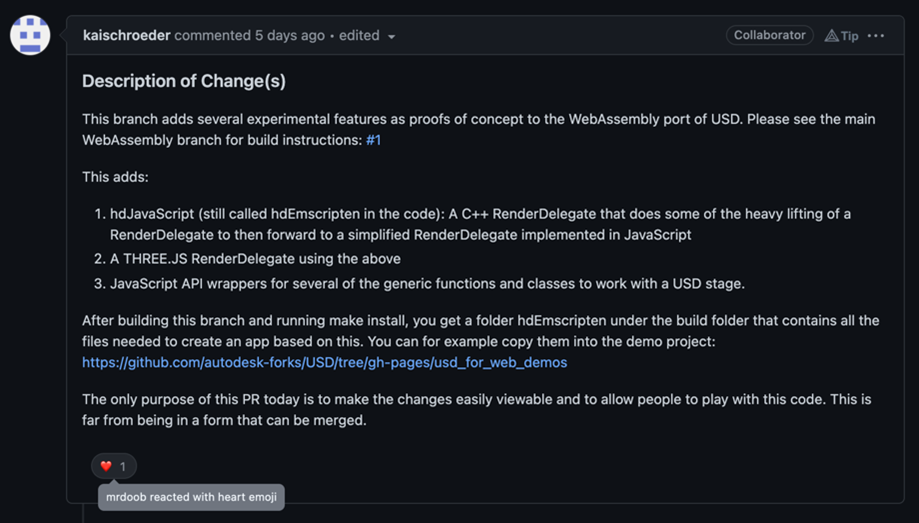919x523 pixels.
Task: Click the Tip label text
Action: coord(850,36)
